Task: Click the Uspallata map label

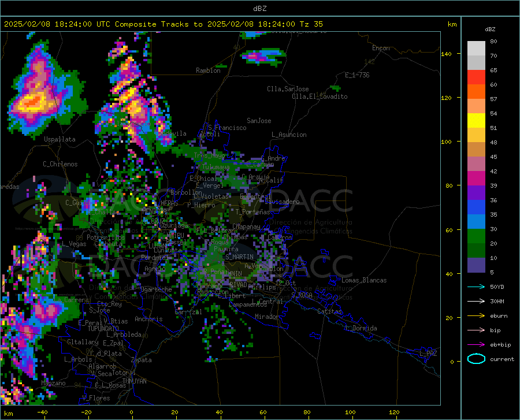Action: tap(60, 139)
